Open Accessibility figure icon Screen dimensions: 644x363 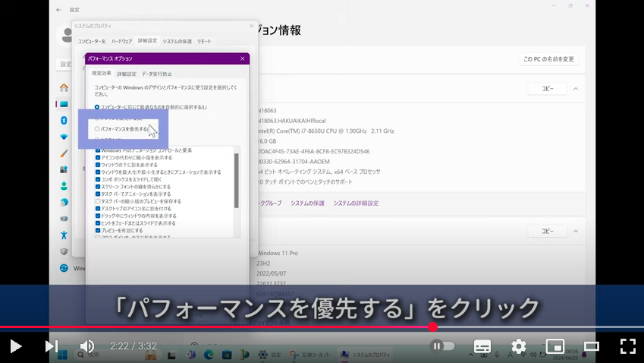[x=64, y=235]
